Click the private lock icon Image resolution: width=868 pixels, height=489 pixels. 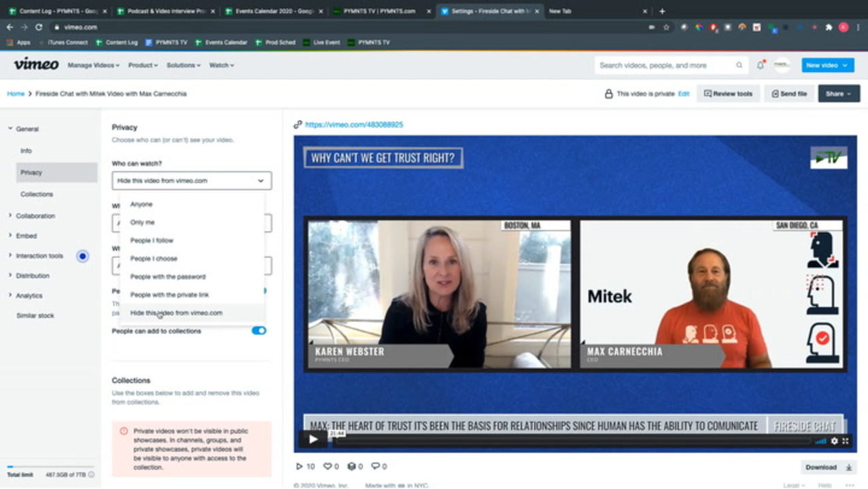point(609,94)
